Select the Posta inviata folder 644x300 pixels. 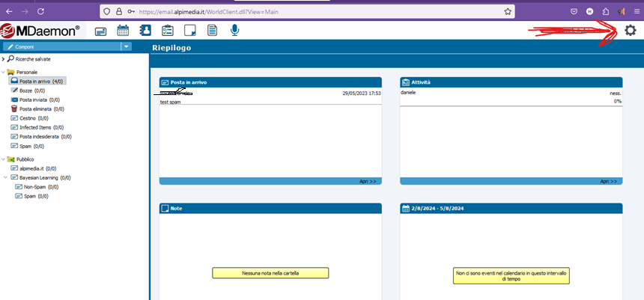[x=33, y=100]
